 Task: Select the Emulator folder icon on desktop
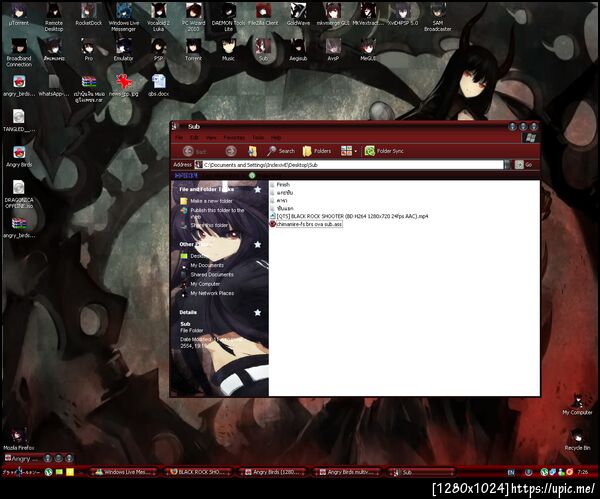tap(123, 50)
